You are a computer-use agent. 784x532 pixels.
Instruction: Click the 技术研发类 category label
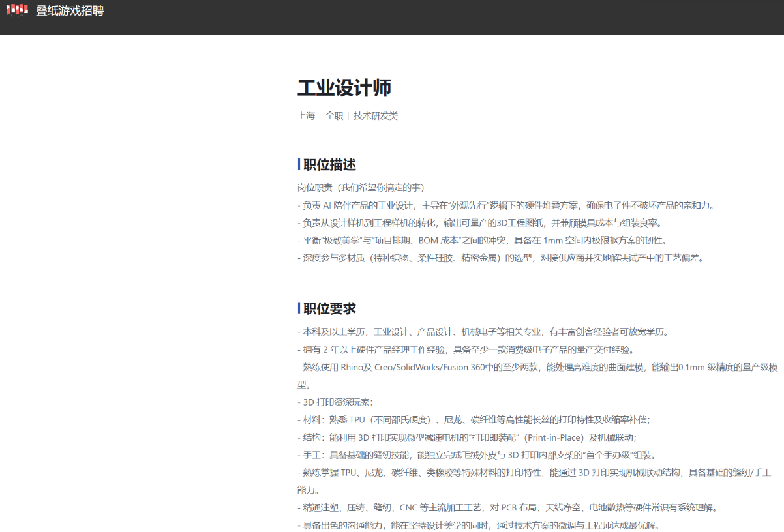pyautogui.click(x=376, y=115)
